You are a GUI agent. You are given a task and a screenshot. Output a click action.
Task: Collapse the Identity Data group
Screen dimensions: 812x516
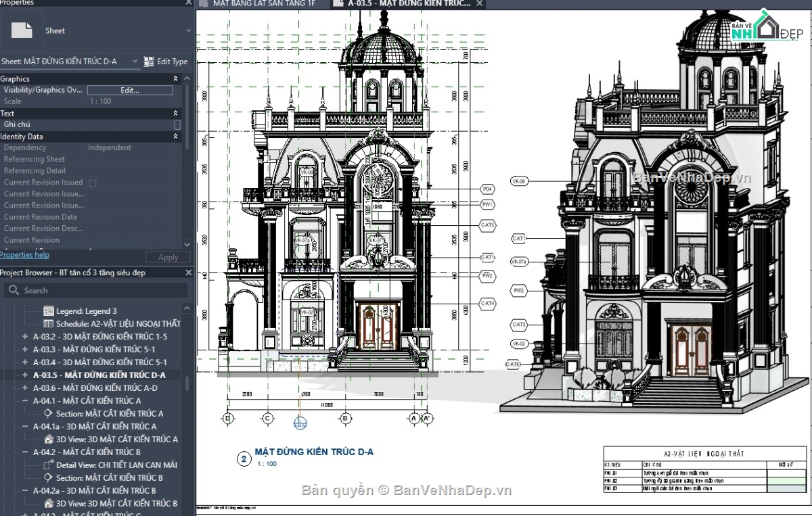[x=176, y=137]
